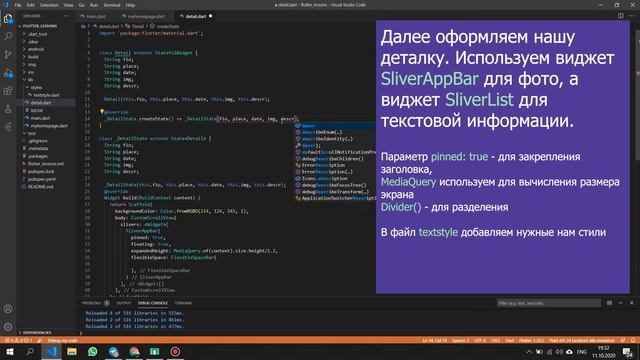
Task: Open File Explorer from the taskbar
Action: (72, 352)
